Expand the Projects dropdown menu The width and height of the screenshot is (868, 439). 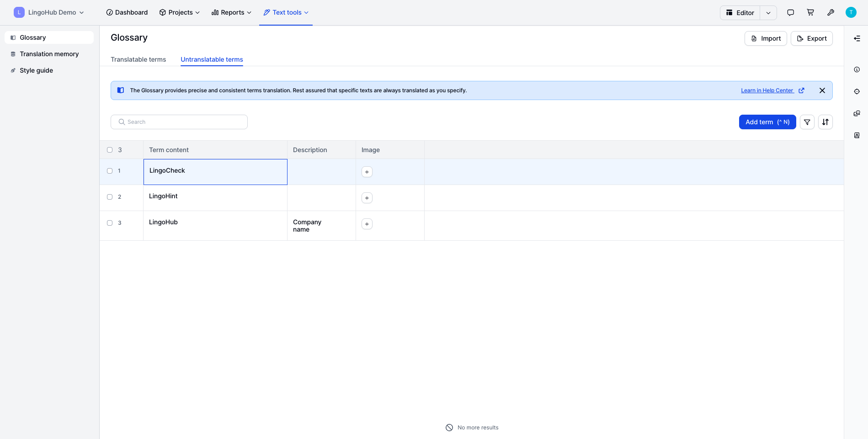click(x=180, y=12)
